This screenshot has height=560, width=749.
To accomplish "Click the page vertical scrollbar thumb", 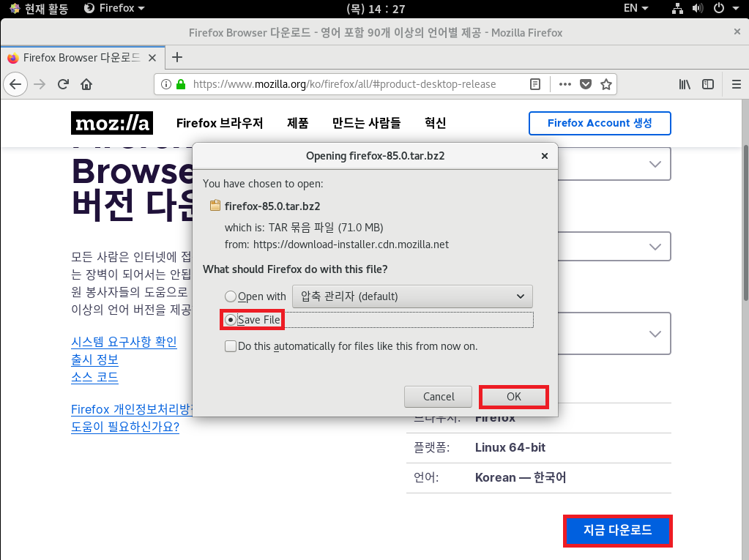I will (745, 223).
